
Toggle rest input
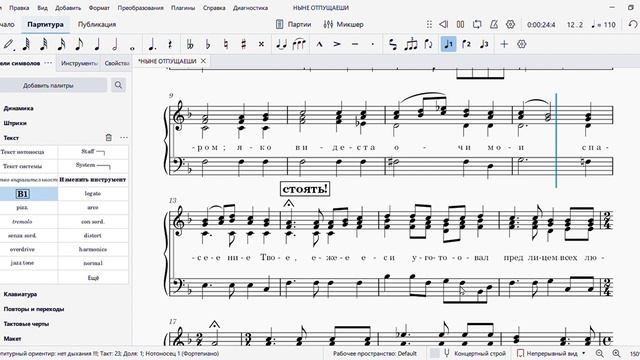(x=170, y=44)
